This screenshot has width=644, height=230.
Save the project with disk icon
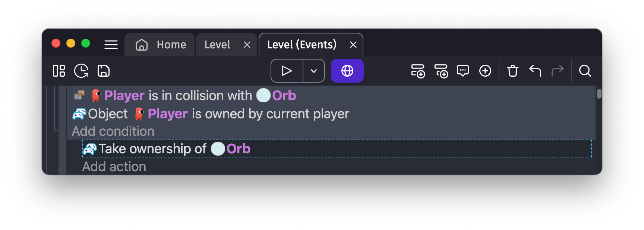coord(104,71)
